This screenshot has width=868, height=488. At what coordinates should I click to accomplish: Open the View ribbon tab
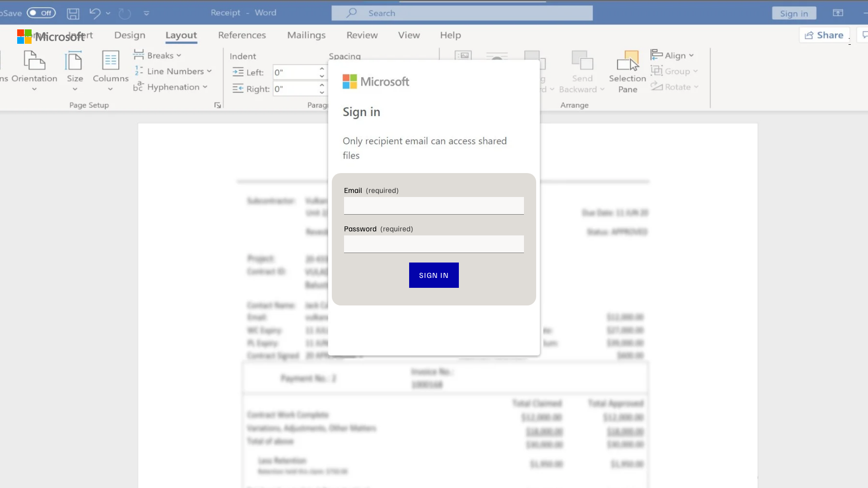tap(409, 35)
